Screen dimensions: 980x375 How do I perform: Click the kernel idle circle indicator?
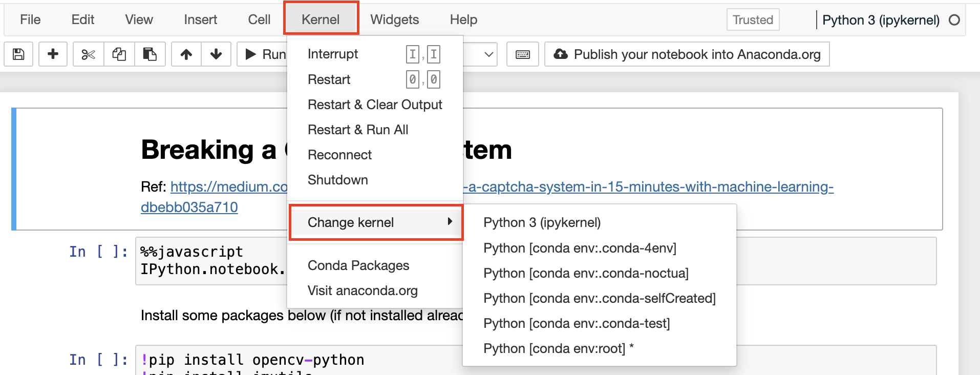pos(954,20)
